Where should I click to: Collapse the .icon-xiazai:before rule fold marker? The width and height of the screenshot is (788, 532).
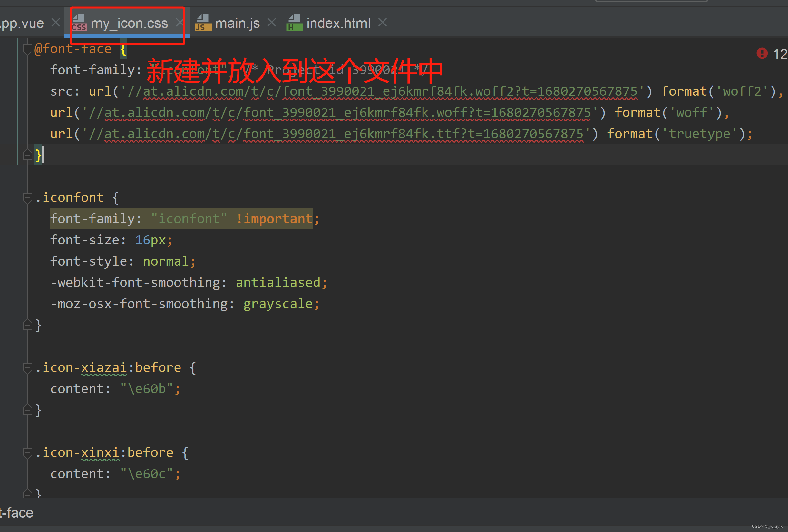pyautogui.click(x=27, y=368)
